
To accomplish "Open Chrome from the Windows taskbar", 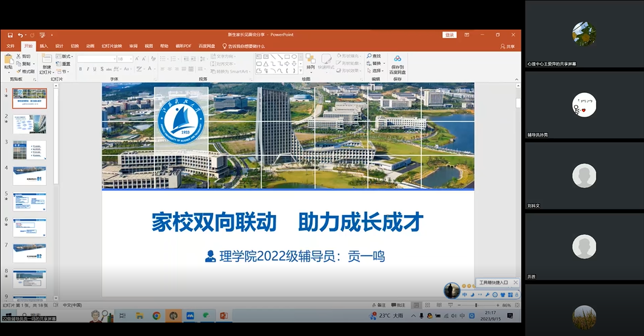I will [156, 316].
